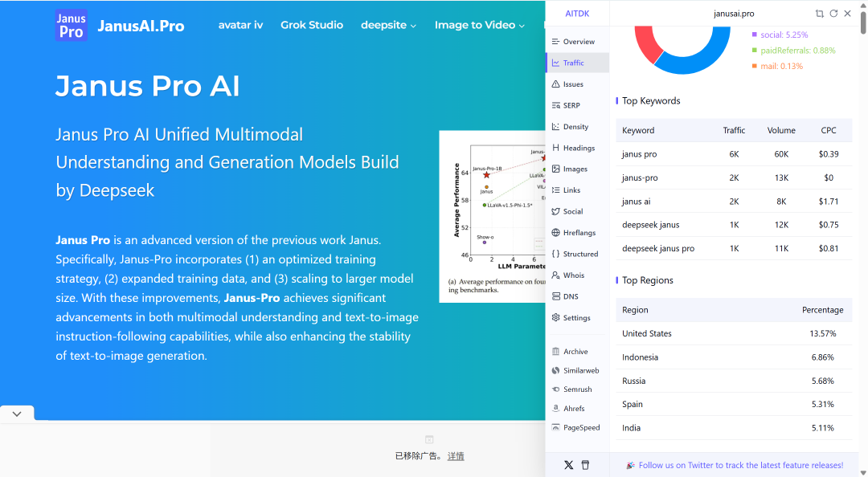This screenshot has width=868, height=477.
Task: Click the X (Twitter) icon in the footer
Action: pyautogui.click(x=568, y=465)
